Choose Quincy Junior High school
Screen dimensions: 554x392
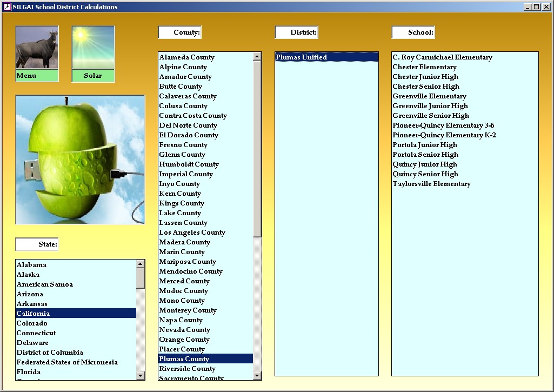[425, 164]
